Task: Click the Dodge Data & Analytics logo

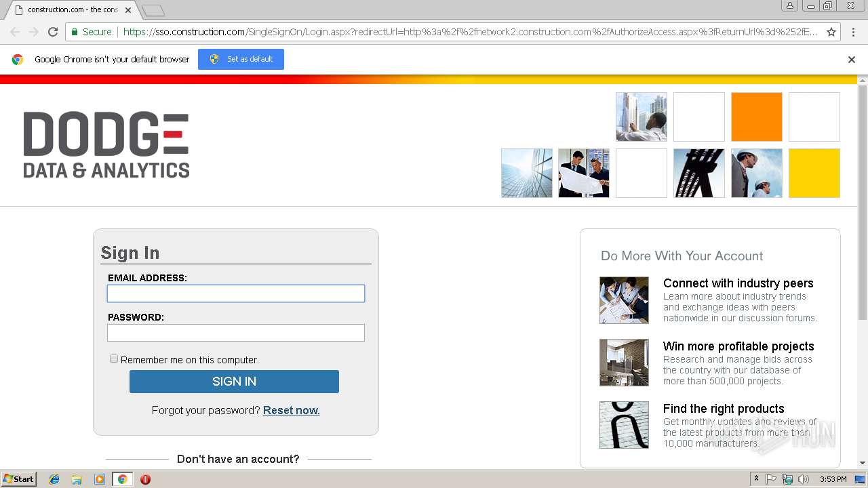Action: coord(106,144)
